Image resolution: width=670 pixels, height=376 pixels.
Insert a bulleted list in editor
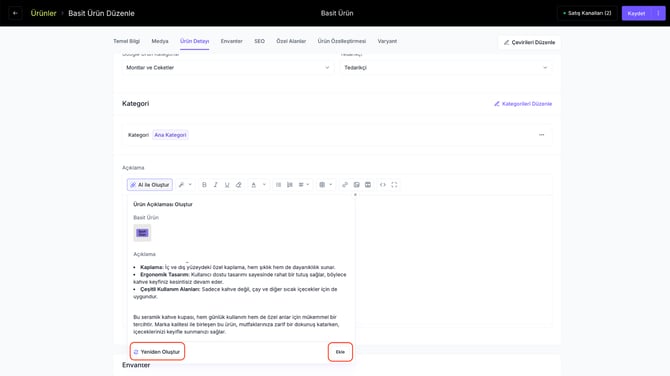pyautogui.click(x=278, y=185)
